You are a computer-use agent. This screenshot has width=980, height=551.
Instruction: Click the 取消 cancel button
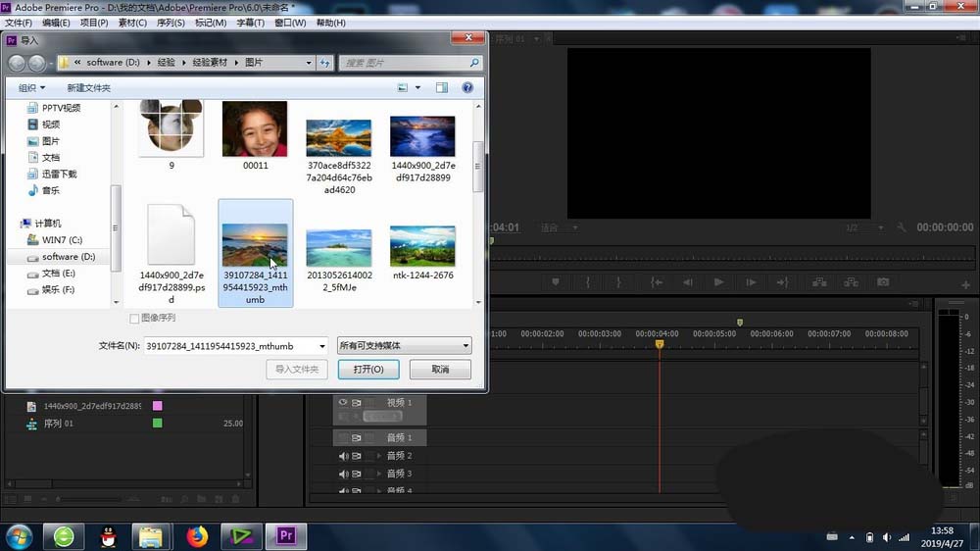click(x=440, y=370)
